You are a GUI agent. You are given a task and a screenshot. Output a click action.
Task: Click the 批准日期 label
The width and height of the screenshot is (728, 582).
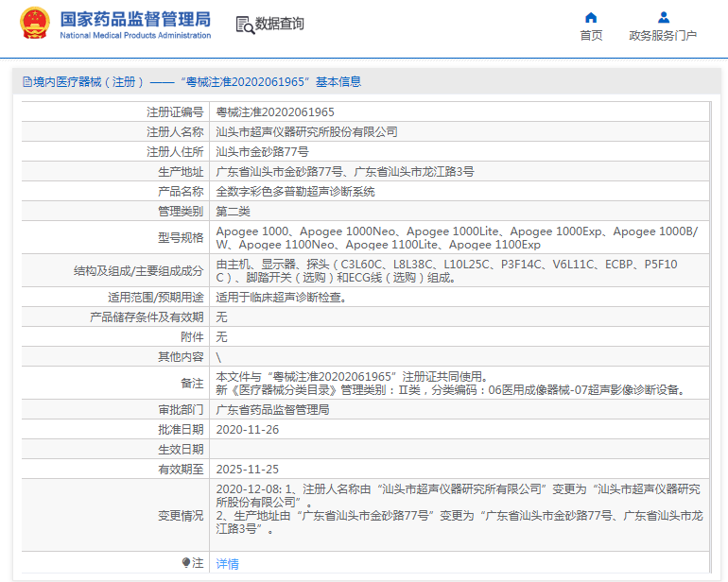click(x=181, y=430)
